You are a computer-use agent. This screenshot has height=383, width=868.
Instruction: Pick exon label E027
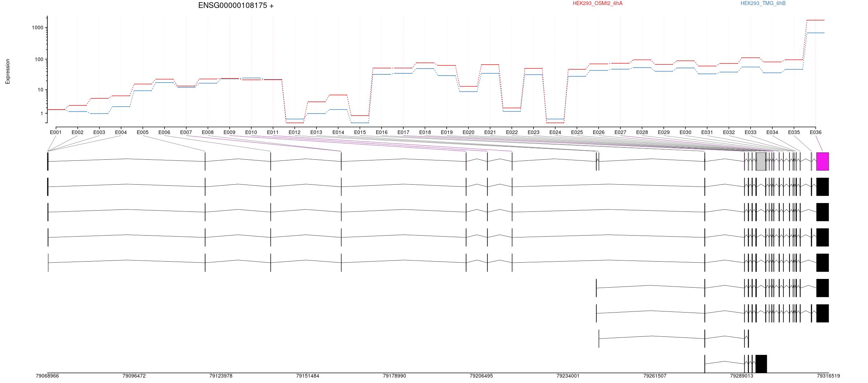coord(620,132)
